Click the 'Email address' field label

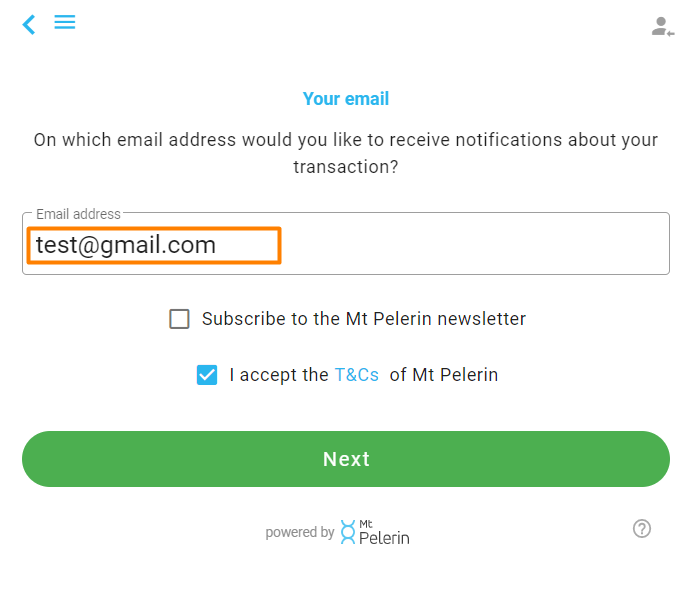[78, 214]
